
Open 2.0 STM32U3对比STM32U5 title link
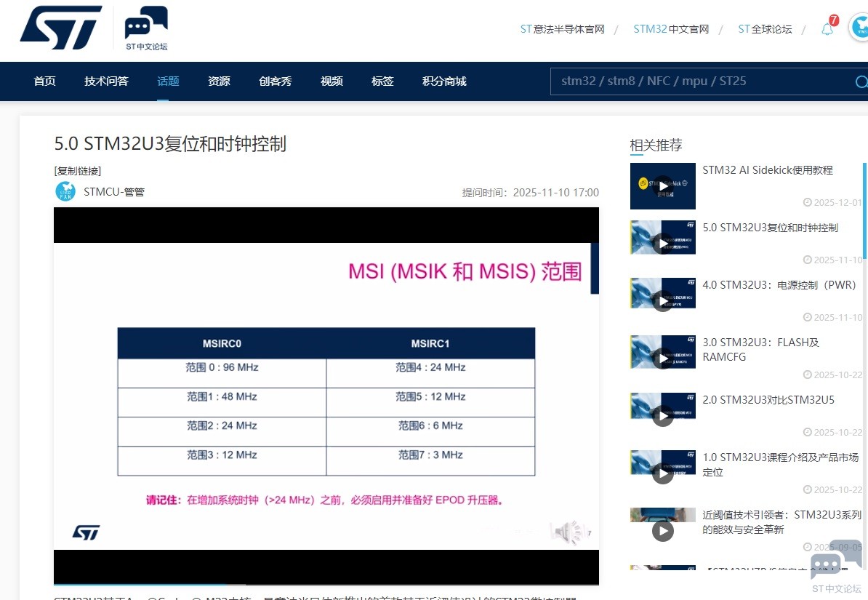tap(768, 399)
